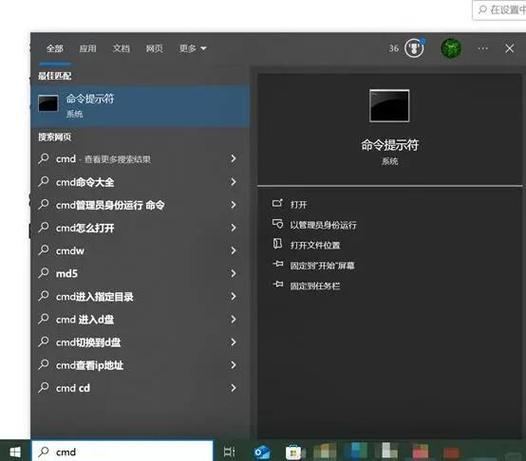Click the magnifier icon in taskbar search box

click(x=44, y=452)
